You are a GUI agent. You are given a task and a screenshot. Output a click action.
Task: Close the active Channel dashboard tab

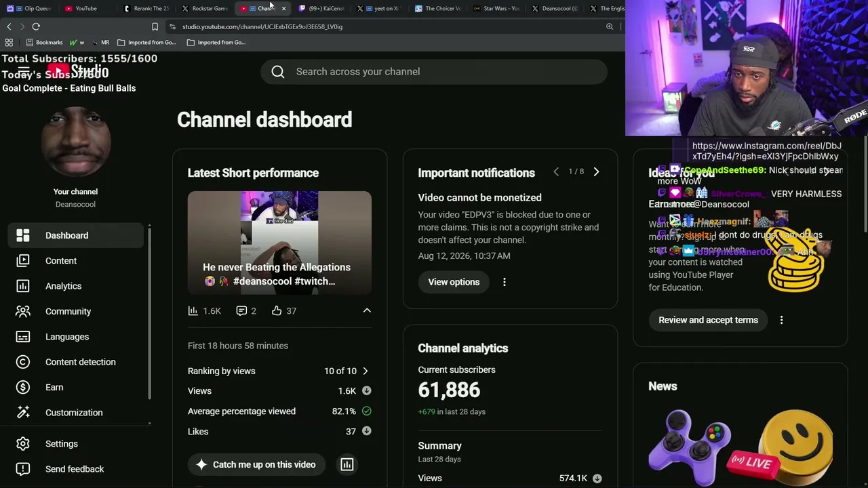[x=283, y=9]
